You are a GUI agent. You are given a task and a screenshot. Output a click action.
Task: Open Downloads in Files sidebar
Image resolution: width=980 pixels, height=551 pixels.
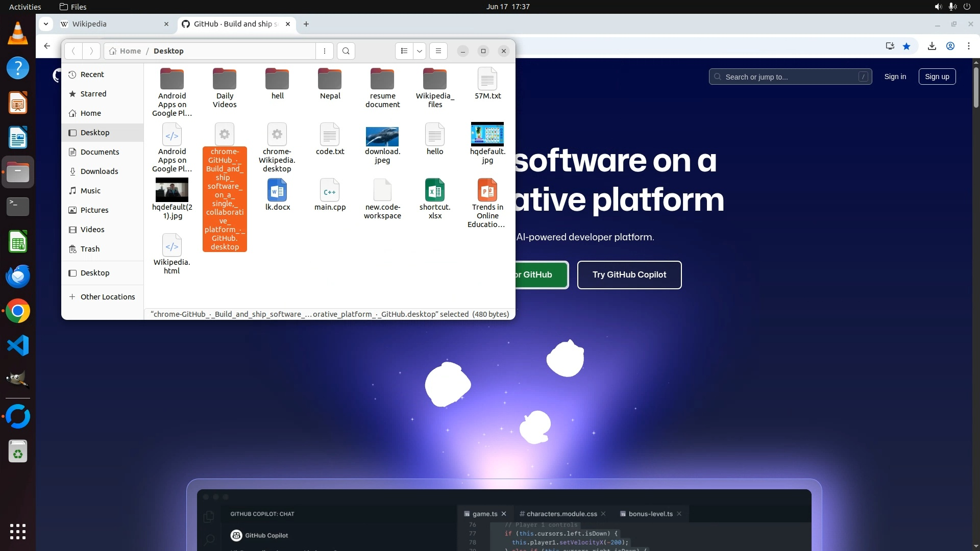pos(99,171)
